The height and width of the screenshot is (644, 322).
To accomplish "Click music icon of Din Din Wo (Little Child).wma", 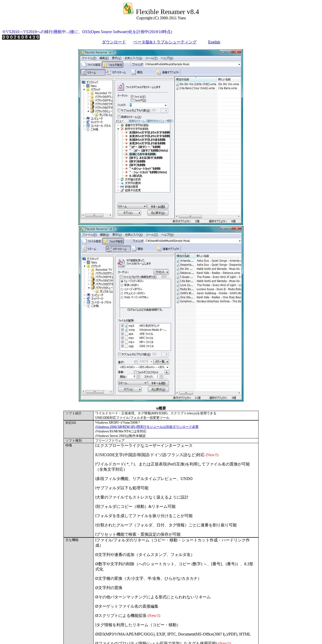I will tap(178, 84).
